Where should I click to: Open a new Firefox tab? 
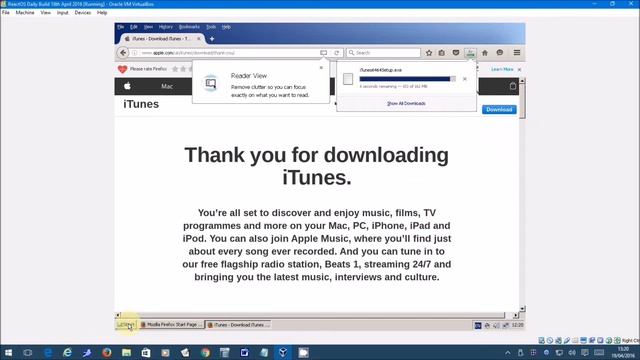pos(212,39)
